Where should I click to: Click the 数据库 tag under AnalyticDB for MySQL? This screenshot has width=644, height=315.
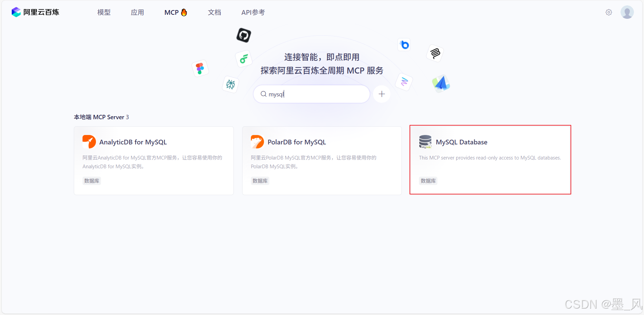coord(92,181)
